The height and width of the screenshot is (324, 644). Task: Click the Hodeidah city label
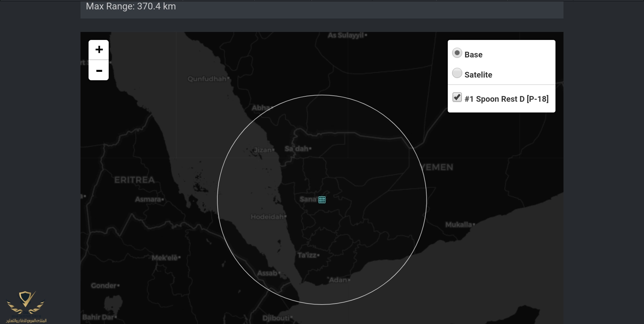point(267,217)
